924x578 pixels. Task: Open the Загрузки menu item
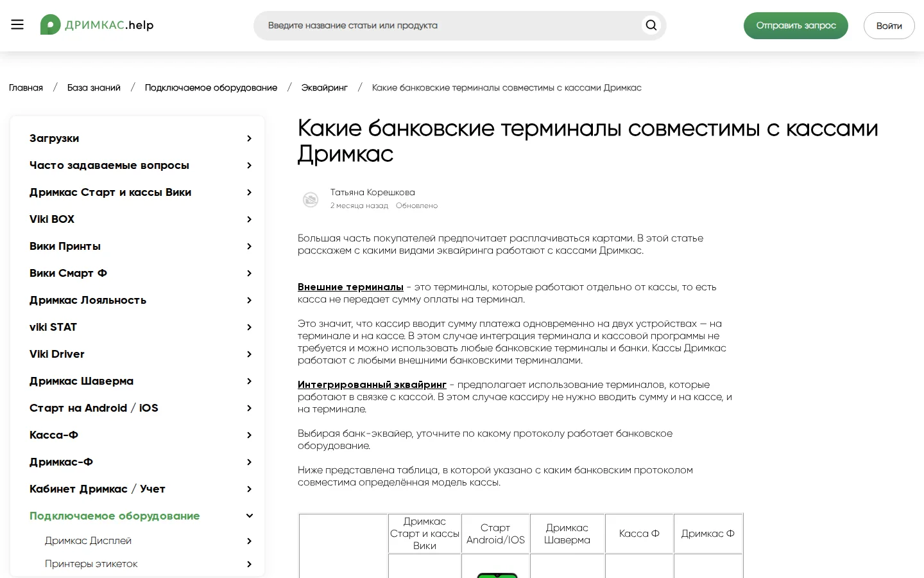pyautogui.click(x=55, y=138)
